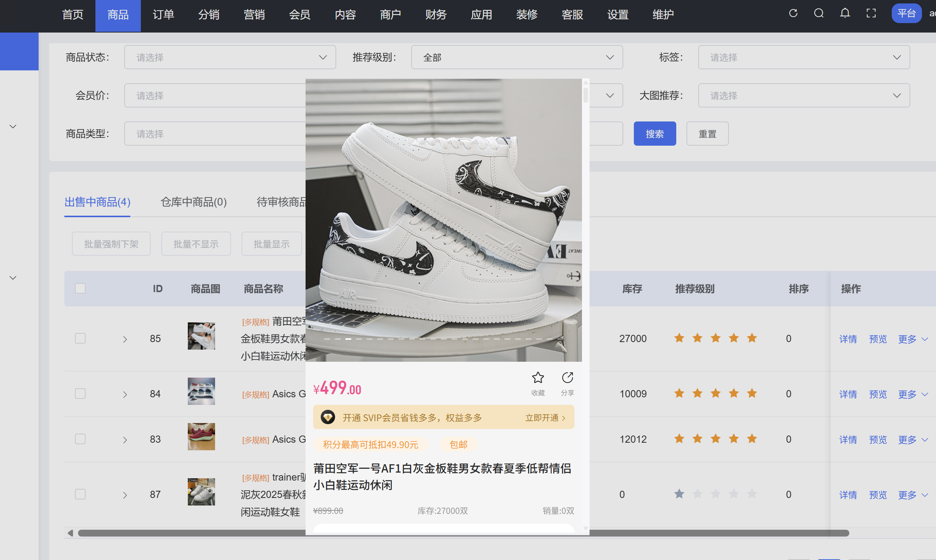This screenshot has width=936, height=560.
Task: Select the header select-all checkbox
Action: pyautogui.click(x=80, y=289)
